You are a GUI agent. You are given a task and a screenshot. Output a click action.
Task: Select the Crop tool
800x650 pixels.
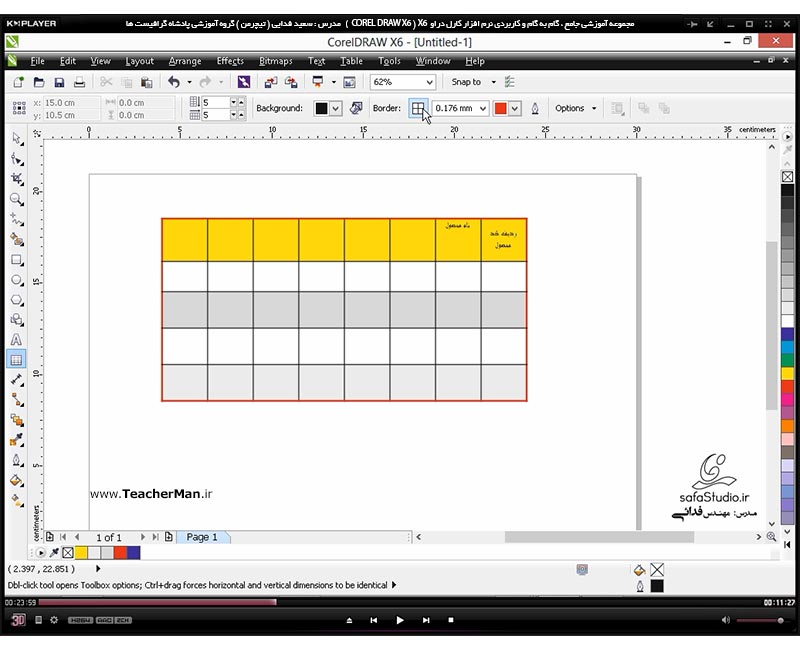17,179
